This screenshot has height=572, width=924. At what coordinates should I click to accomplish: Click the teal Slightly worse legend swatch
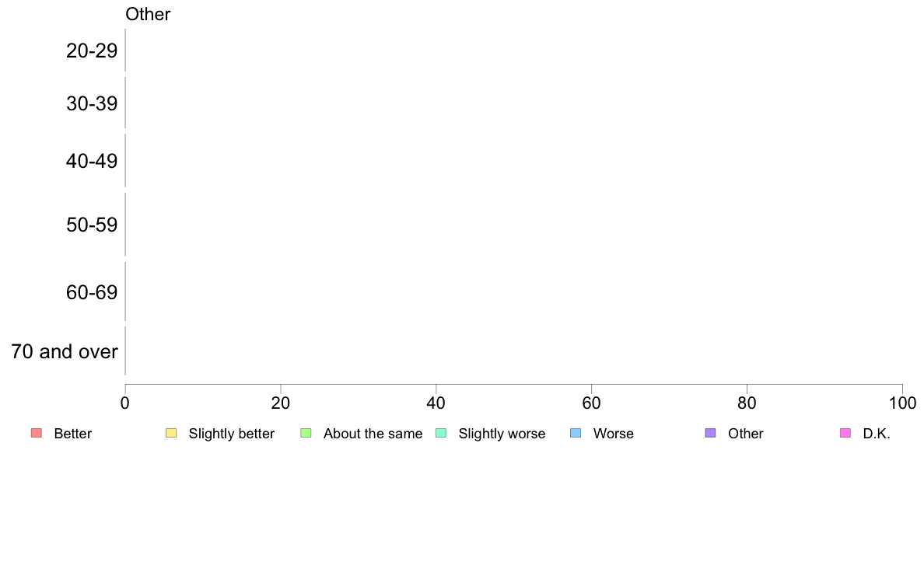(x=441, y=433)
